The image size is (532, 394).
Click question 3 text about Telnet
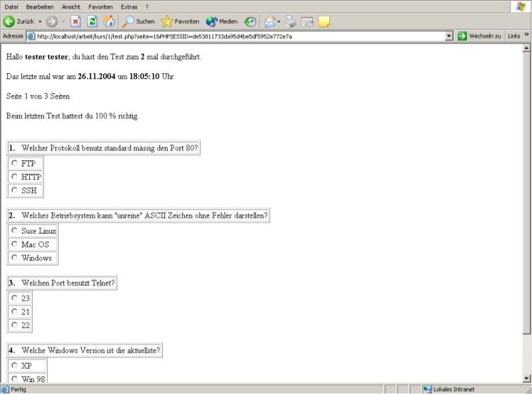(68, 283)
